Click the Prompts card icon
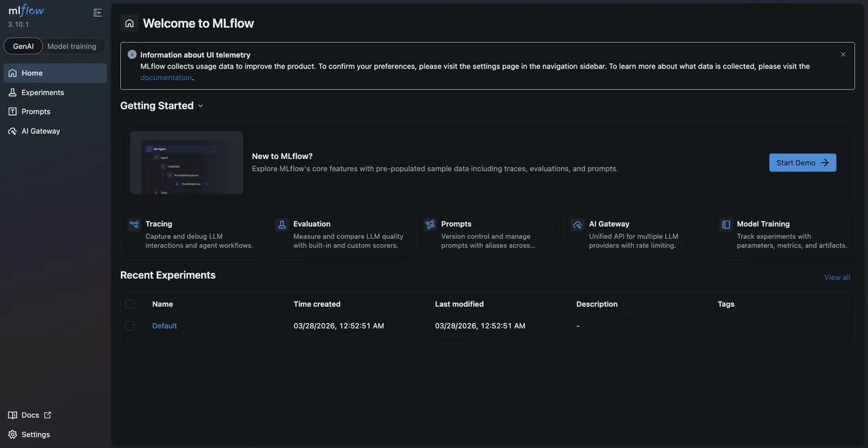The image size is (868, 448). 430,225
